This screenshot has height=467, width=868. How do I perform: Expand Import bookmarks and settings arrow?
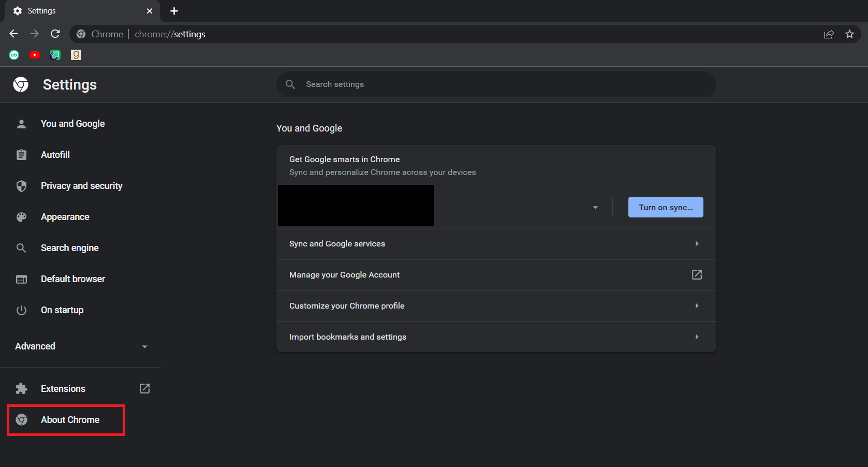point(697,337)
